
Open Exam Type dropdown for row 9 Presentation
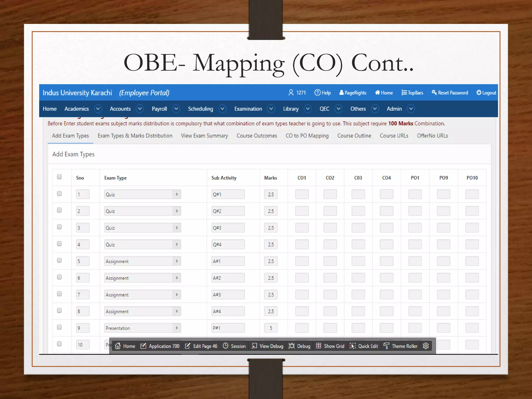[143, 328]
